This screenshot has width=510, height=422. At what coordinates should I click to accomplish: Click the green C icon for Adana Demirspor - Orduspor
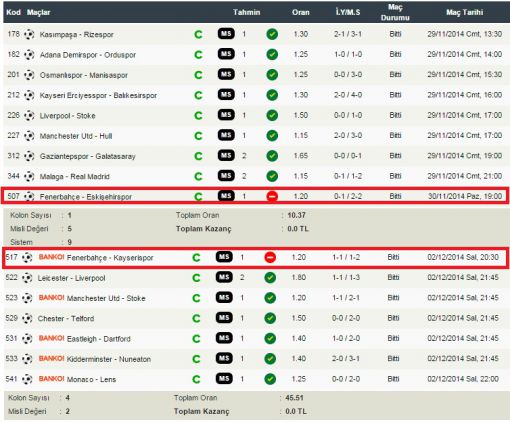pos(198,55)
